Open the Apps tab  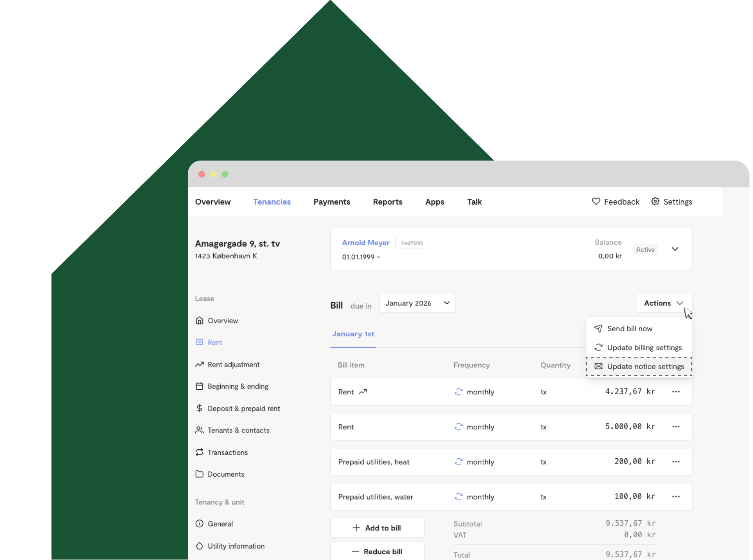[x=435, y=202]
